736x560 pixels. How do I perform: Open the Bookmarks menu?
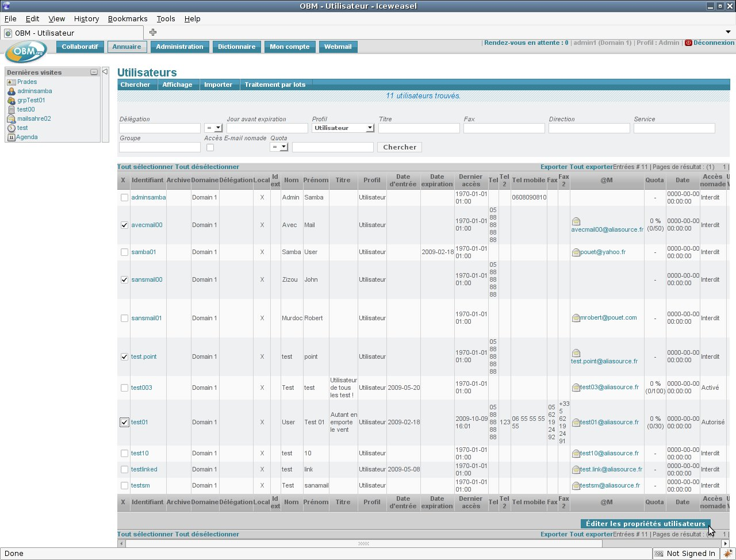point(128,18)
